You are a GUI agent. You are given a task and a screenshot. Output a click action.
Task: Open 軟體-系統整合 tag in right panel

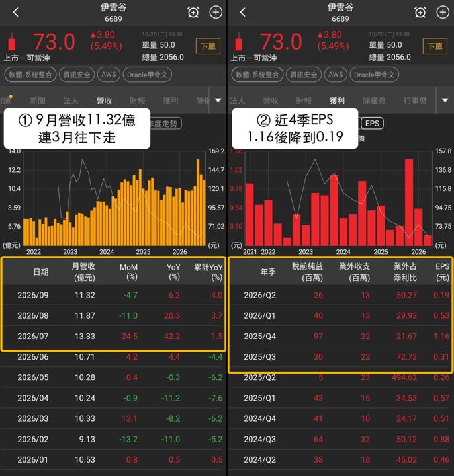click(x=257, y=75)
